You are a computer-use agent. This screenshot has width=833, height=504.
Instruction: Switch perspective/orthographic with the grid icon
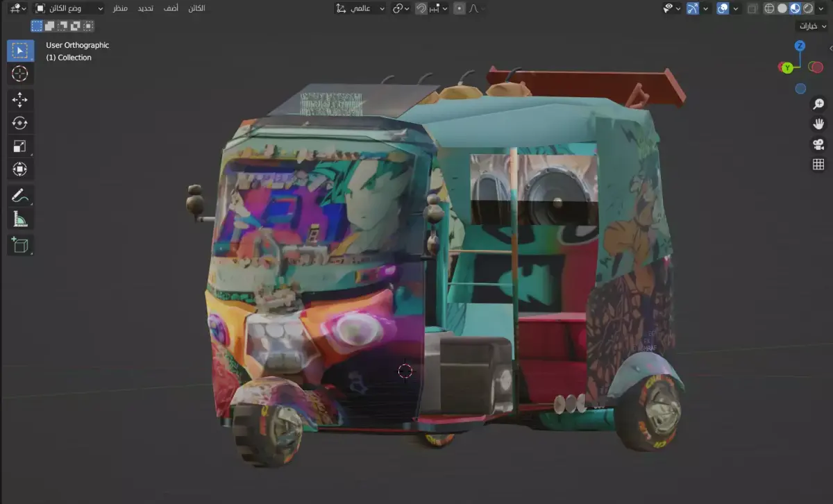(x=818, y=165)
